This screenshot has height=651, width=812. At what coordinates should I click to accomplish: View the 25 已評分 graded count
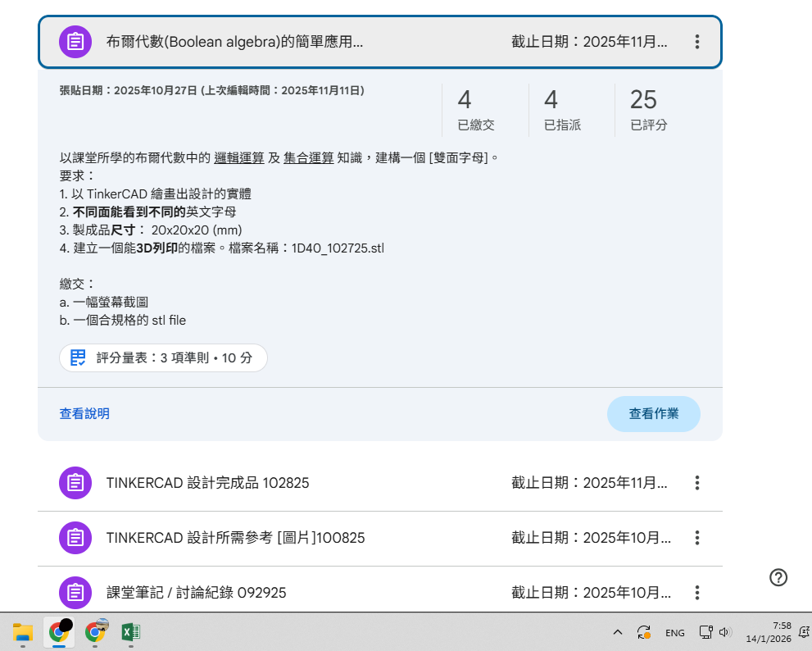[648, 110]
